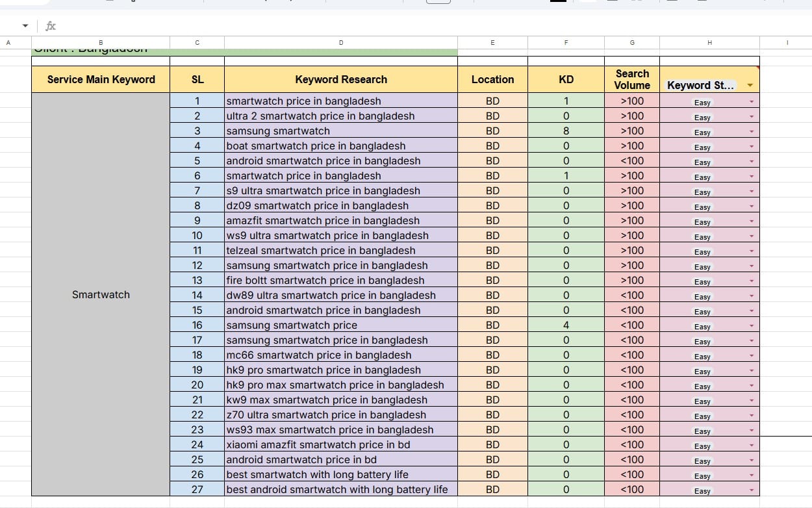Select column header D
The image size is (812, 508).
(x=340, y=42)
